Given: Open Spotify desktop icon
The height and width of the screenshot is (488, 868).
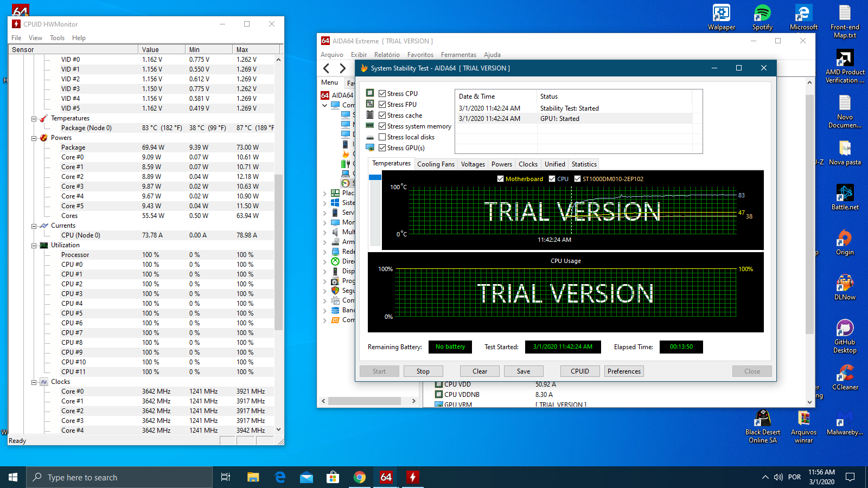Looking at the screenshot, I should [x=762, y=17].
